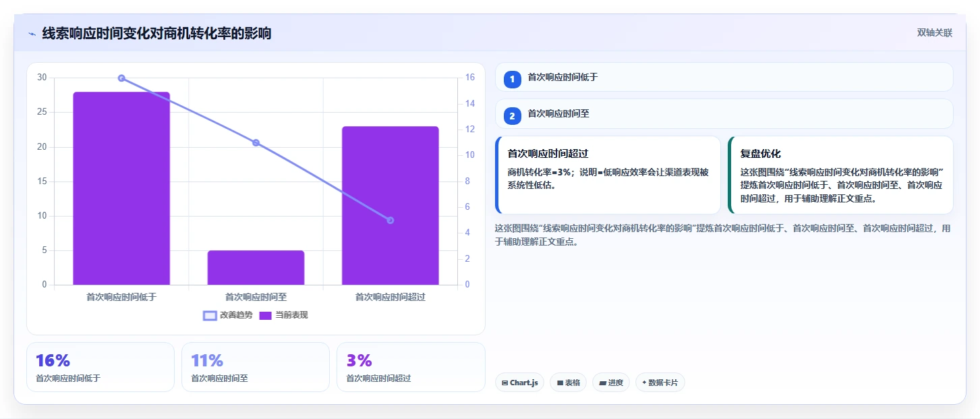980x419 pixels.
Task: Click the tall purple bar for 首次响应时间低于
Action: [121, 188]
